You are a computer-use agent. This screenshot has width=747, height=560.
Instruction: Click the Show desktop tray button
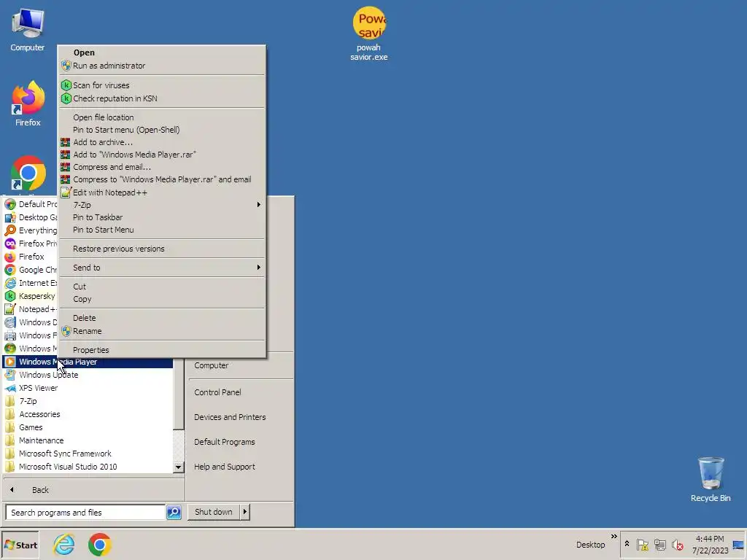[x=738, y=545]
